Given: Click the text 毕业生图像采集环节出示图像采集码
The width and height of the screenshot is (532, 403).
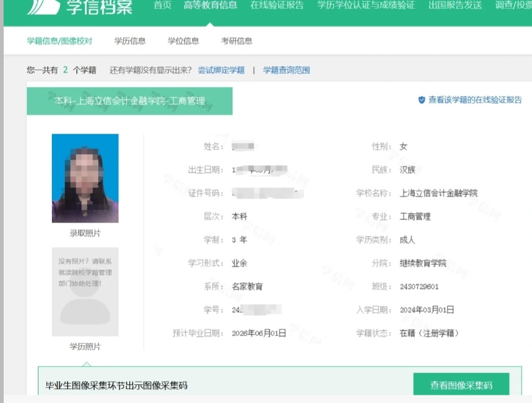Looking at the screenshot, I should (117, 385).
